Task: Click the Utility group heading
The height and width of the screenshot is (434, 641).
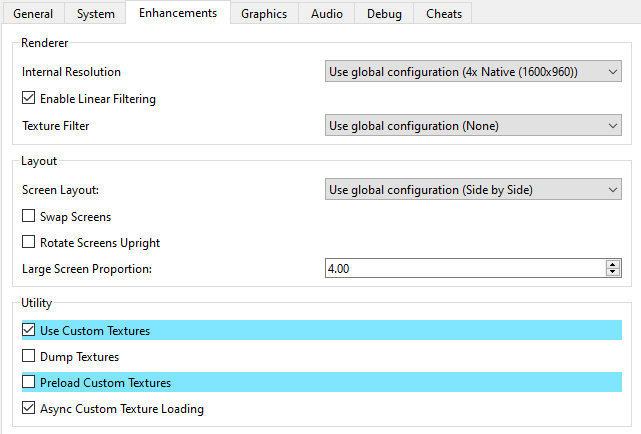Action: [x=36, y=303]
